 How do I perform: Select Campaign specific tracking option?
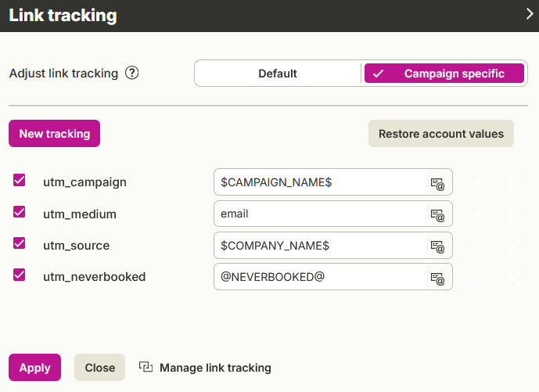[444, 74]
